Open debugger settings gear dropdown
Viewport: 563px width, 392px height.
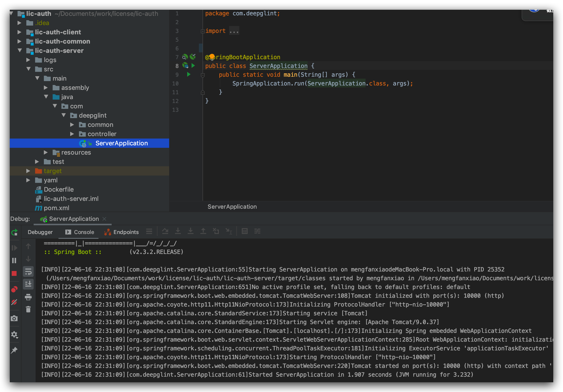click(x=14, y=335)
